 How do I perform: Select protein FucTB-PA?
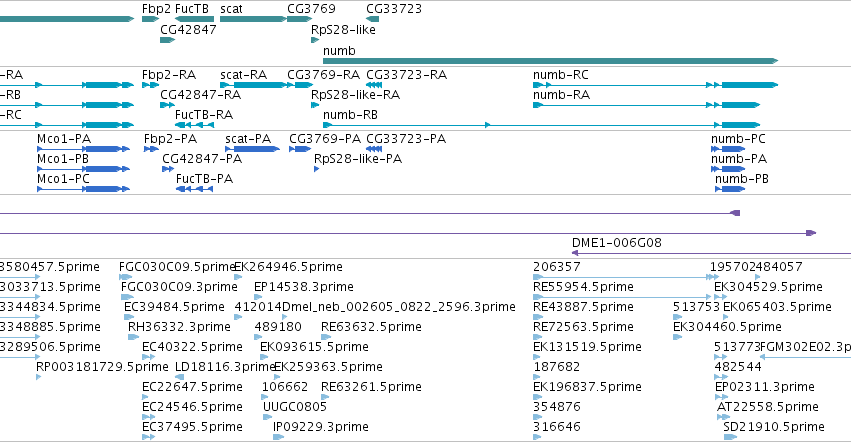194,189
